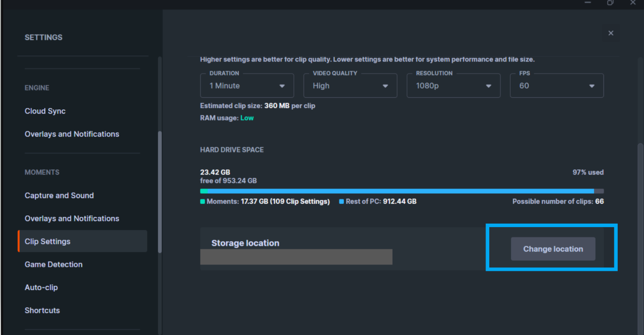Select Overlays and Notifications under Moments

coord(72,218)
